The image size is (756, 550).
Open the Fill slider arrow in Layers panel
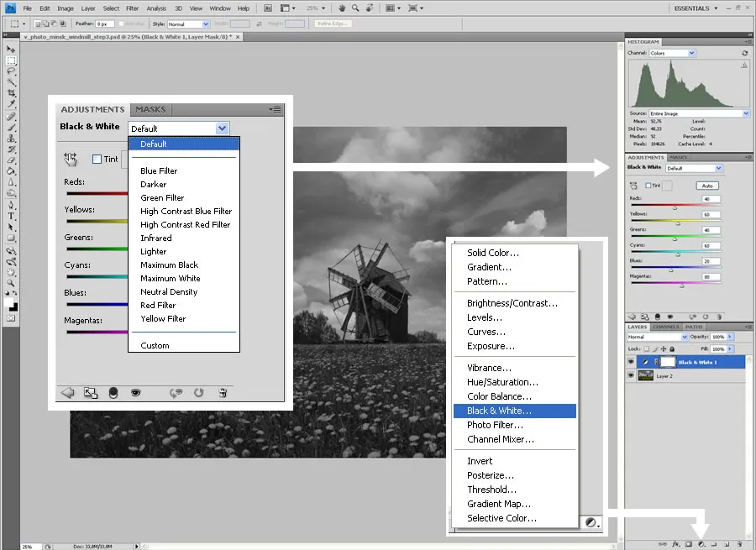tap(729, 348)
